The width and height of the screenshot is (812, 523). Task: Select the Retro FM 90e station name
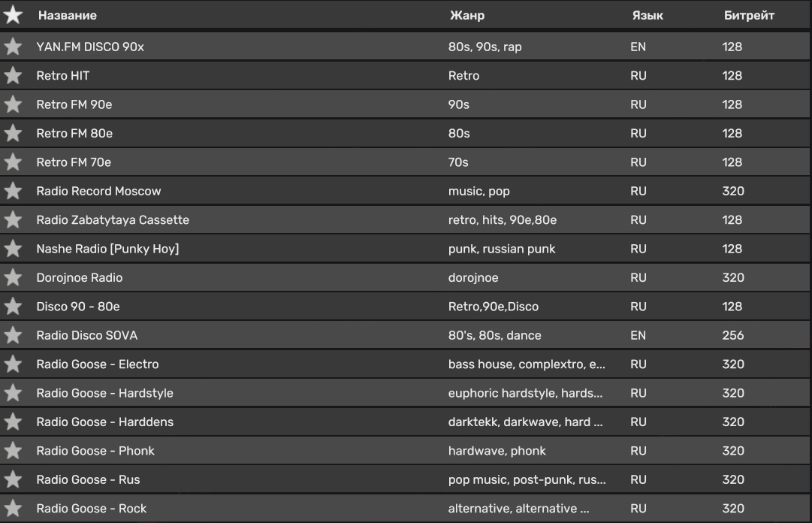click(x=74, y=104)
